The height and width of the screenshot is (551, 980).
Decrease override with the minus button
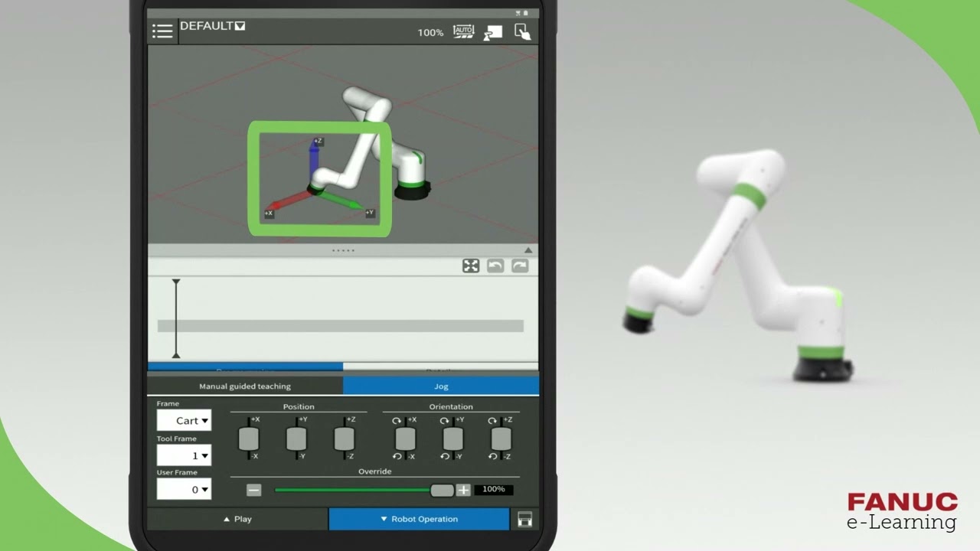coord(254,490)
